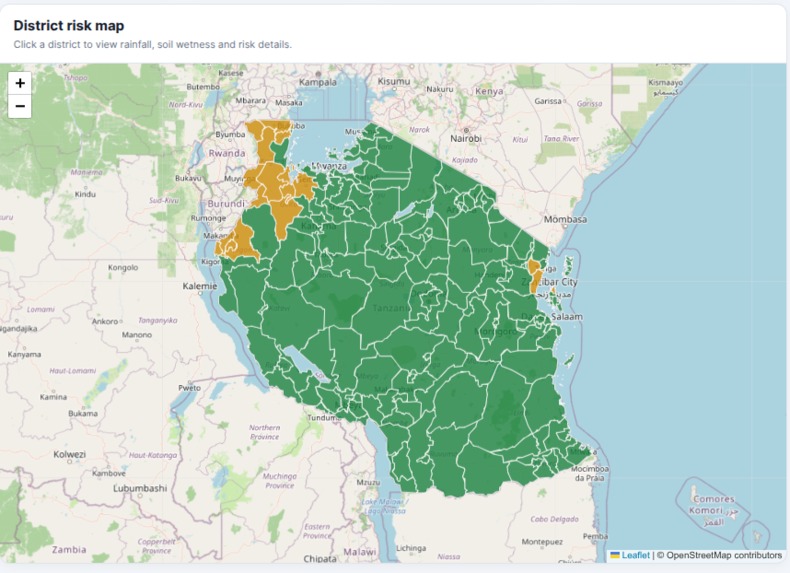The height and width of the screenshot is (573, 790).
Task: Click the Cabo Delgado province label
Action: click(554, 519)
